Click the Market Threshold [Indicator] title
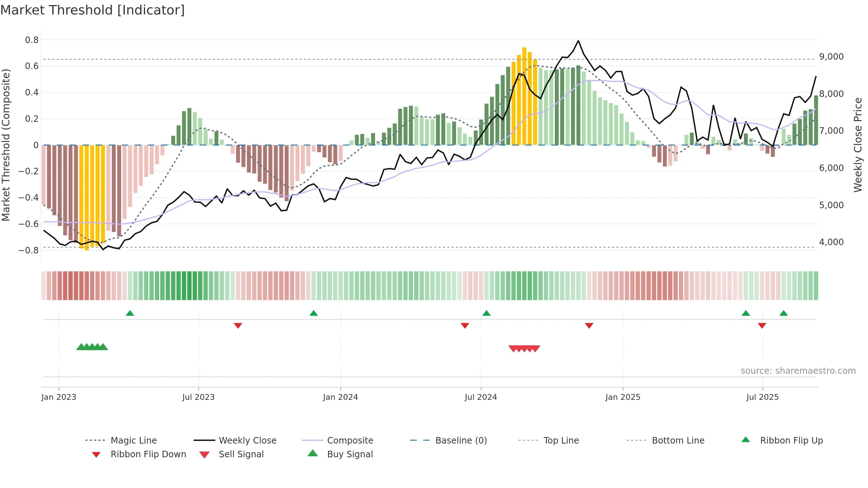 point(93,10)
